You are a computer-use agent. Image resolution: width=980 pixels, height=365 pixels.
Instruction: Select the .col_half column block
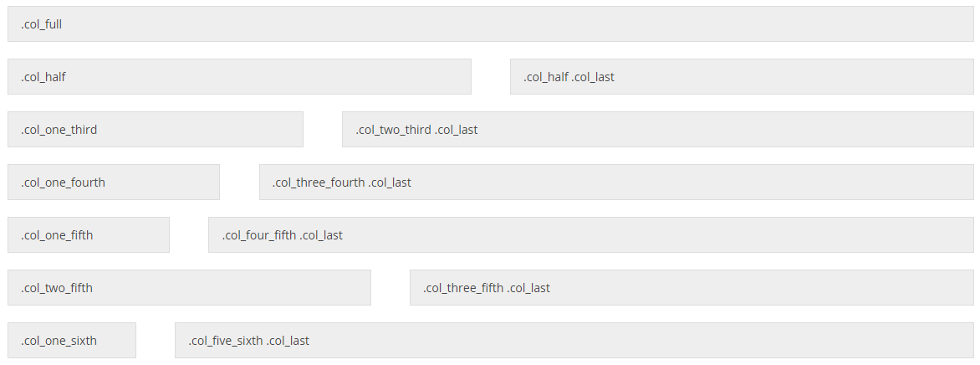click(239, 77)
